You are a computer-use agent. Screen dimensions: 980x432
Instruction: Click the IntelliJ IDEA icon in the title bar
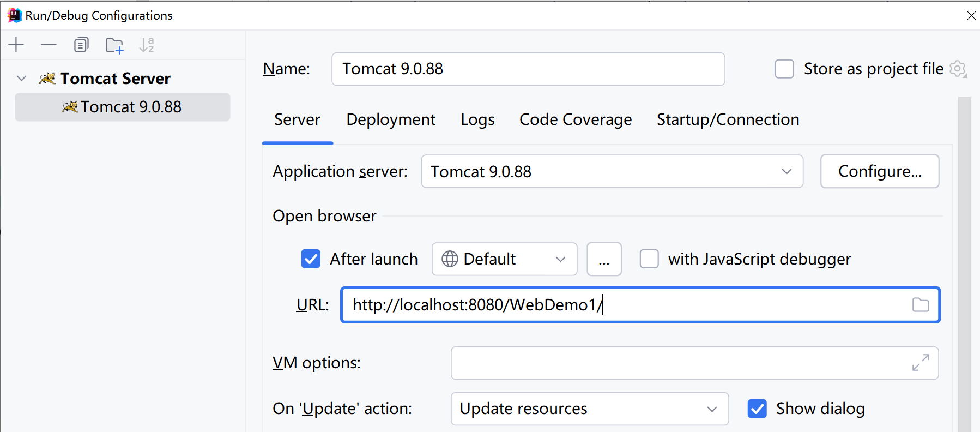[x=14, y=15]
